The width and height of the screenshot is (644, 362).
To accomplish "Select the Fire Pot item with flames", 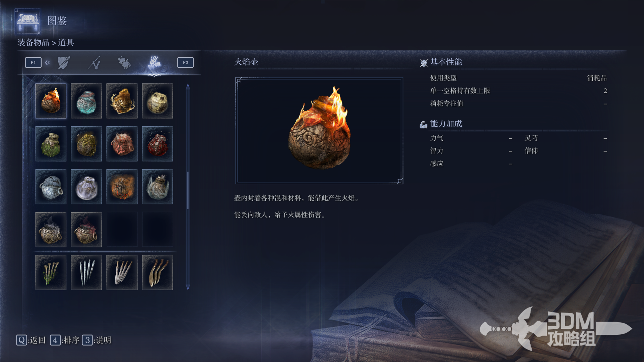I will point(51,101).
